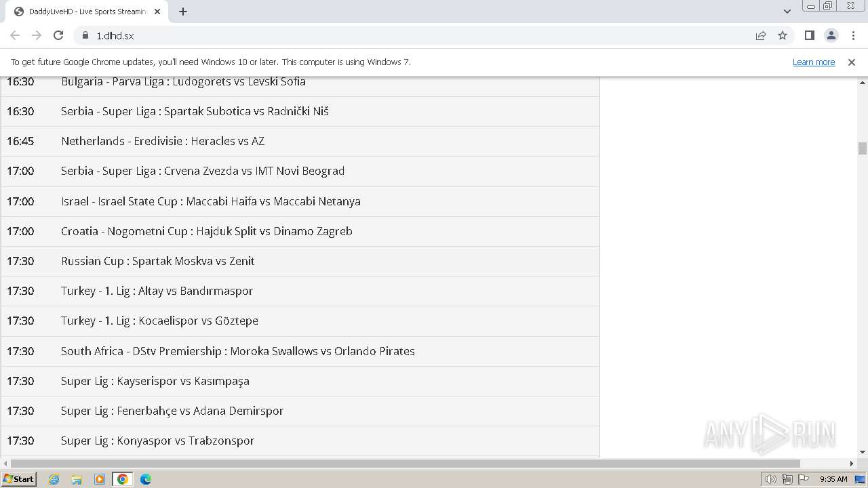Click the horizontal scrollbar left arrow

click(5, 464)
